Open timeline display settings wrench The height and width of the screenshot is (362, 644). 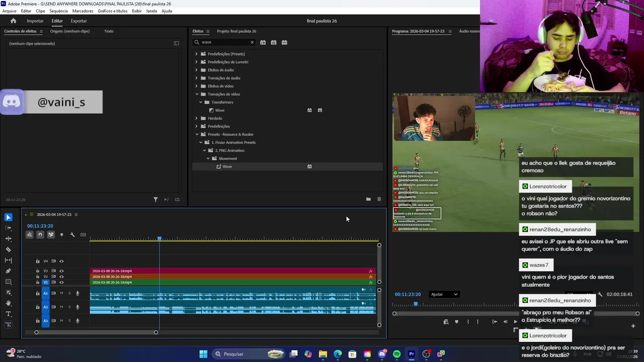(x=72, y=235)
